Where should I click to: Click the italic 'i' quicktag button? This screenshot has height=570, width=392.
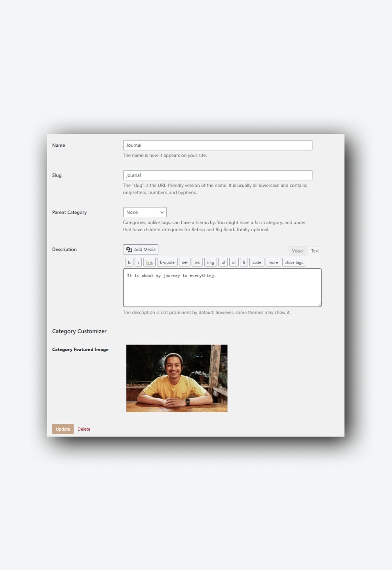[138, 262]
